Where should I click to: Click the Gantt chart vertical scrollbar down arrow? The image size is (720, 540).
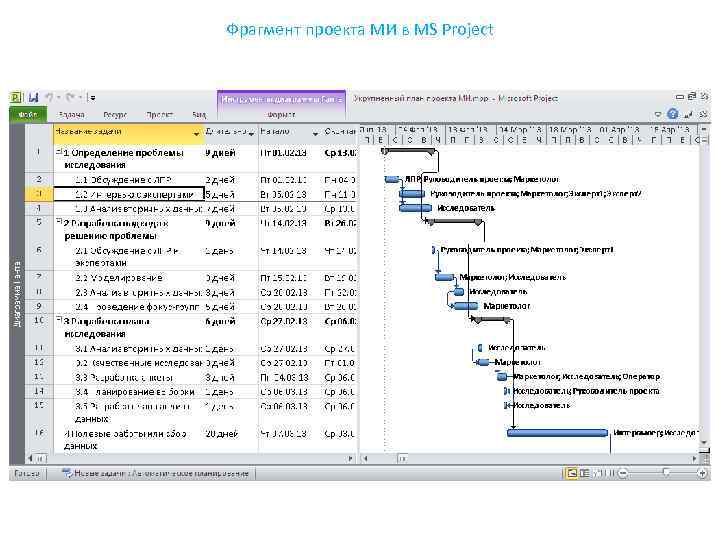(704, 442)
